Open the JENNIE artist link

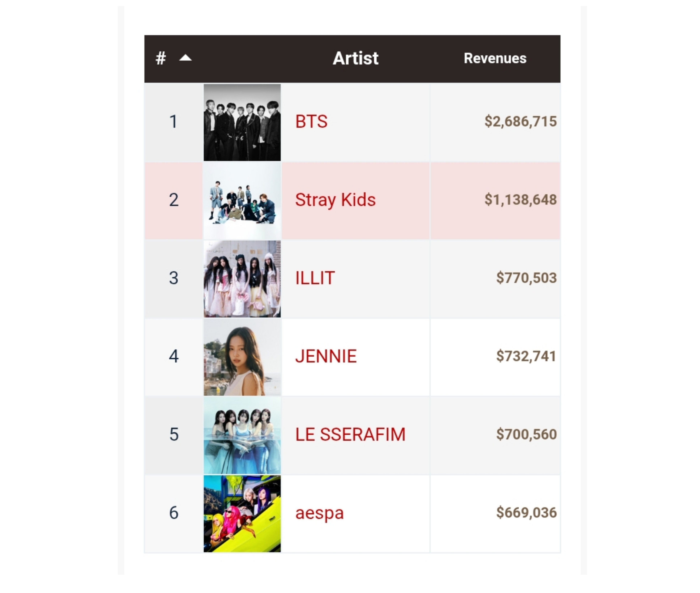click(x=326, y=356)
